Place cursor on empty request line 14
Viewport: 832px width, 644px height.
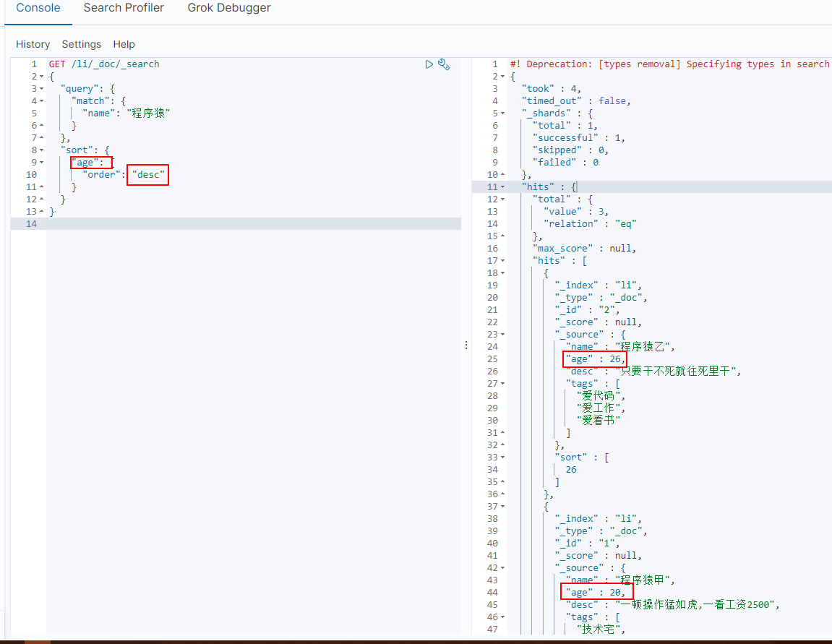[254, 224]
